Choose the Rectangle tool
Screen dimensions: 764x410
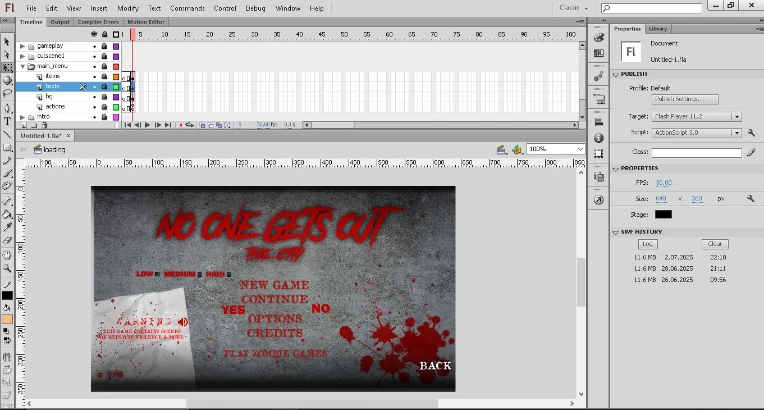(x=7, y=147)
